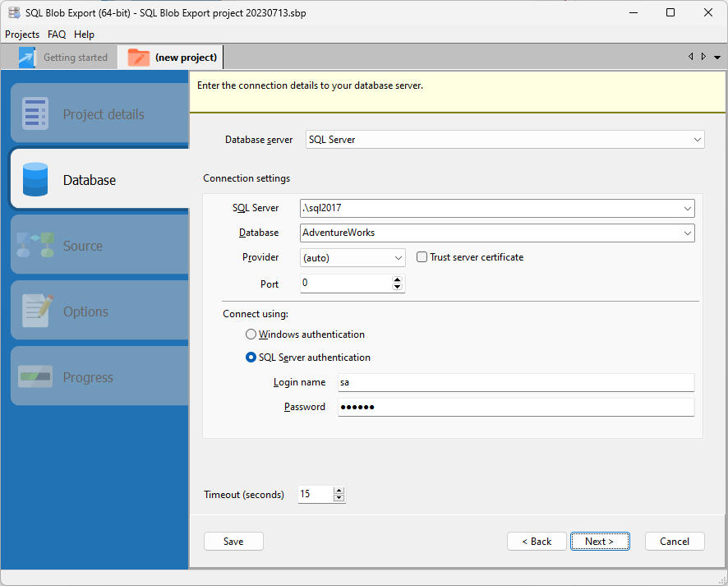Open the Projects menu
The image size is (728, 586).
click(22, 35)
